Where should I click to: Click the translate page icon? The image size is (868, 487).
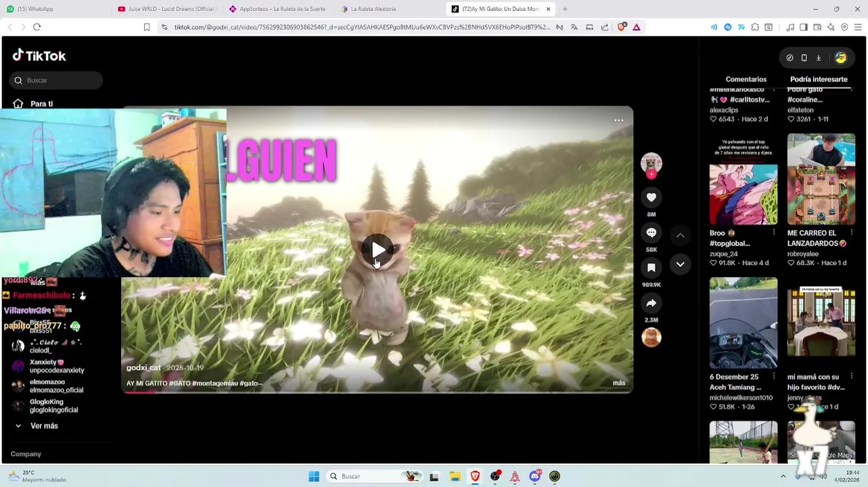[x=574, y=27]
